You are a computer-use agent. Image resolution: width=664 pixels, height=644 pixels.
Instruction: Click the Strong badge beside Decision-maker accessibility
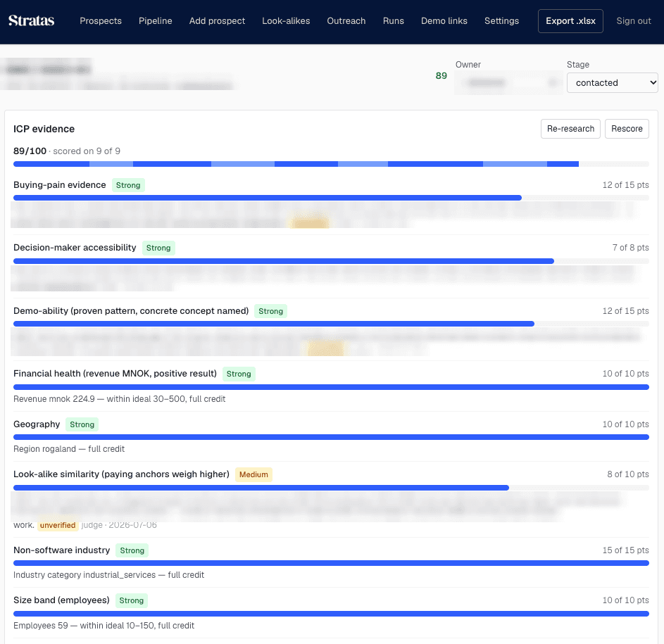pos(158,248)
